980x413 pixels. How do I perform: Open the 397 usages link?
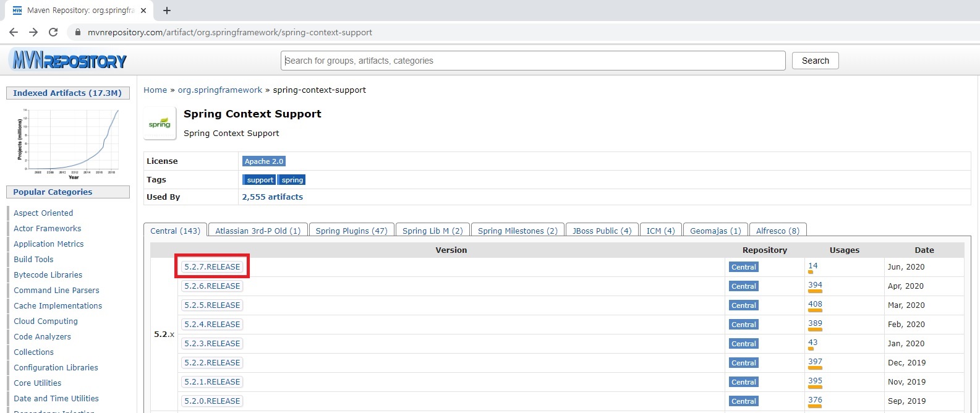[x=815, y=362]
